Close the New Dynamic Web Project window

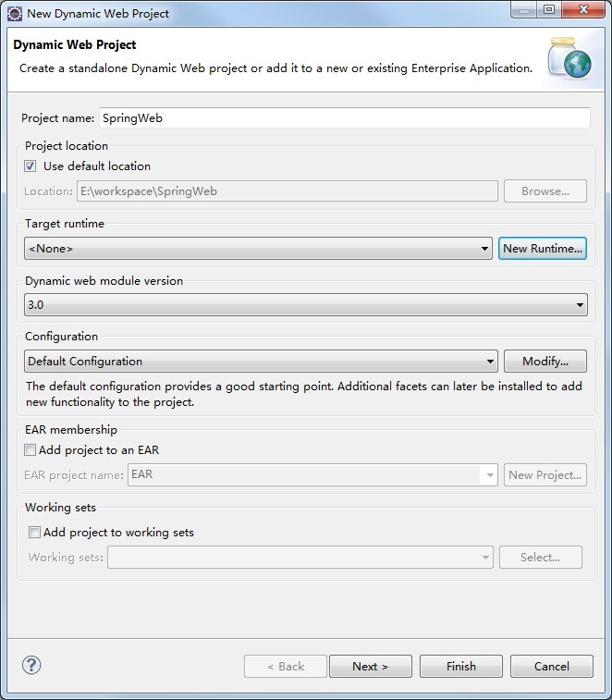pyautogui.click(x=584, y=10)
